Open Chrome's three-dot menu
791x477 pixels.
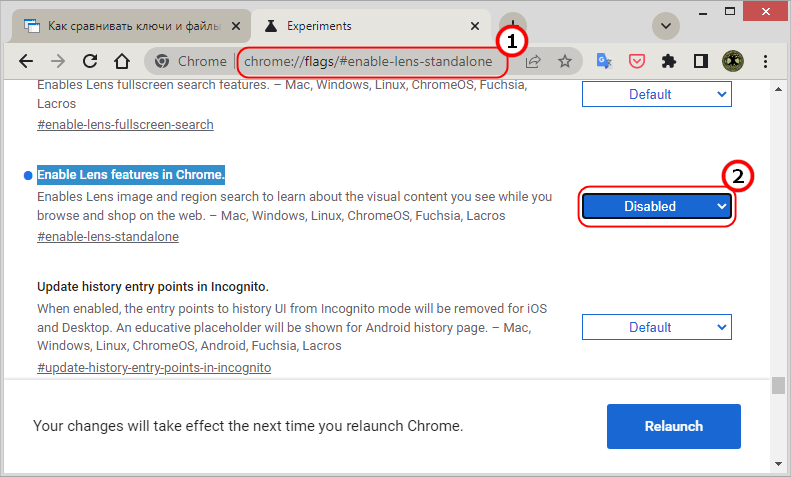point(765,62)
